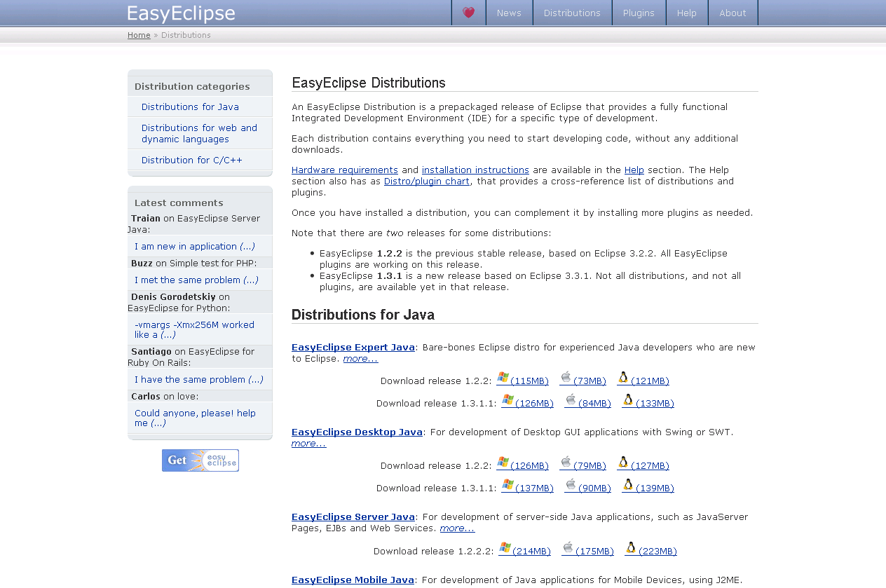Open the About menu item
Image resolution: width=886 pixels, height=588 pixels.
pyautogui.click(x=732, y=13)
